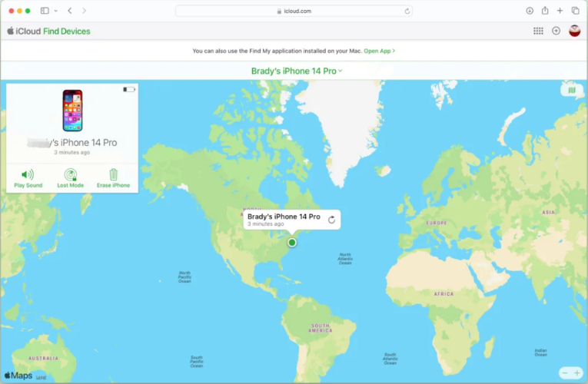Click the North Atlantic Ocean label

tap(345, 259)
